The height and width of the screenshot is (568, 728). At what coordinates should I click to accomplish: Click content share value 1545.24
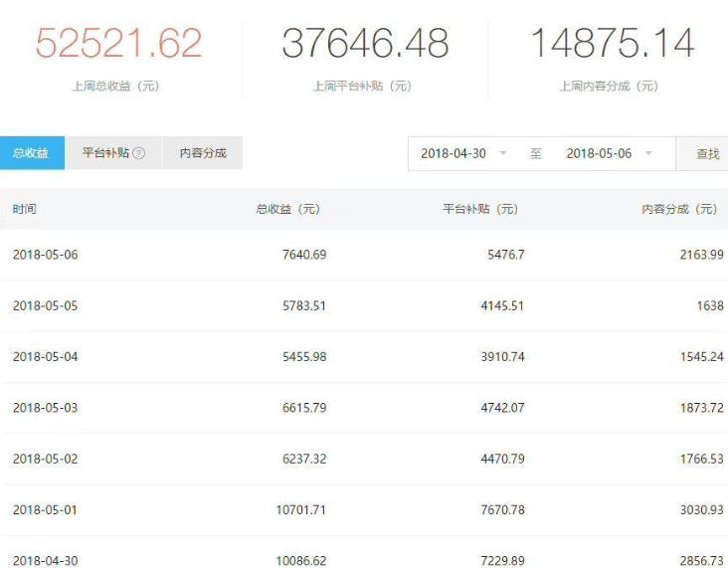pos(702,357)
